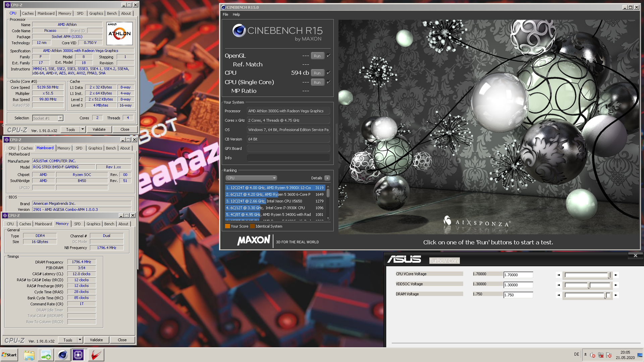The image size is (644, 362).
Task: Select ranking entry Core i7-3930K 1096
Action: 275,208
